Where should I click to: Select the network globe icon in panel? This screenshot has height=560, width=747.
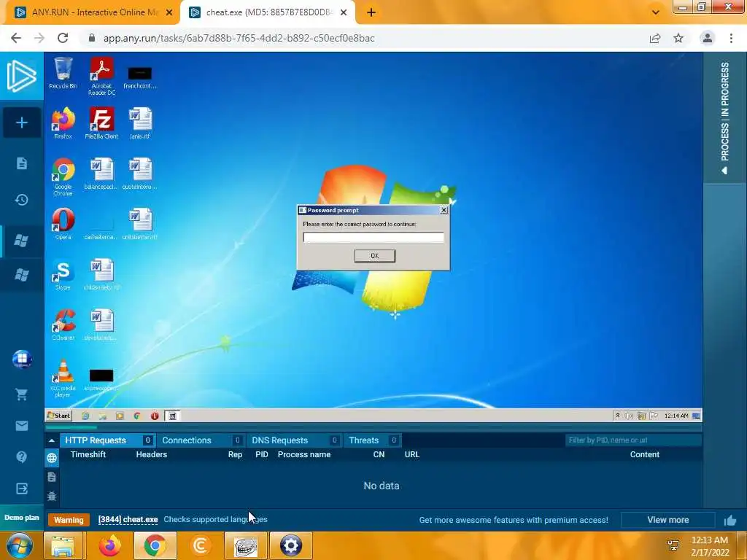(x=52, y=458)
